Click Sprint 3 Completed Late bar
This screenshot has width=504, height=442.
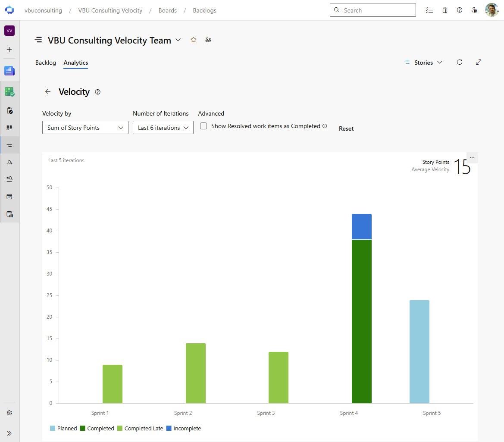pos(279,377)
